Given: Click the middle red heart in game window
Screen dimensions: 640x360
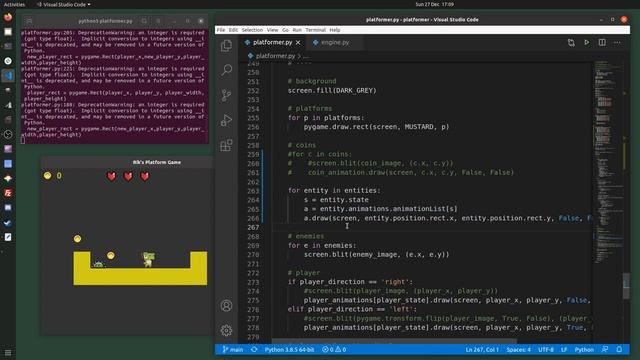Looking at the screenshot, I should (128, 176).
